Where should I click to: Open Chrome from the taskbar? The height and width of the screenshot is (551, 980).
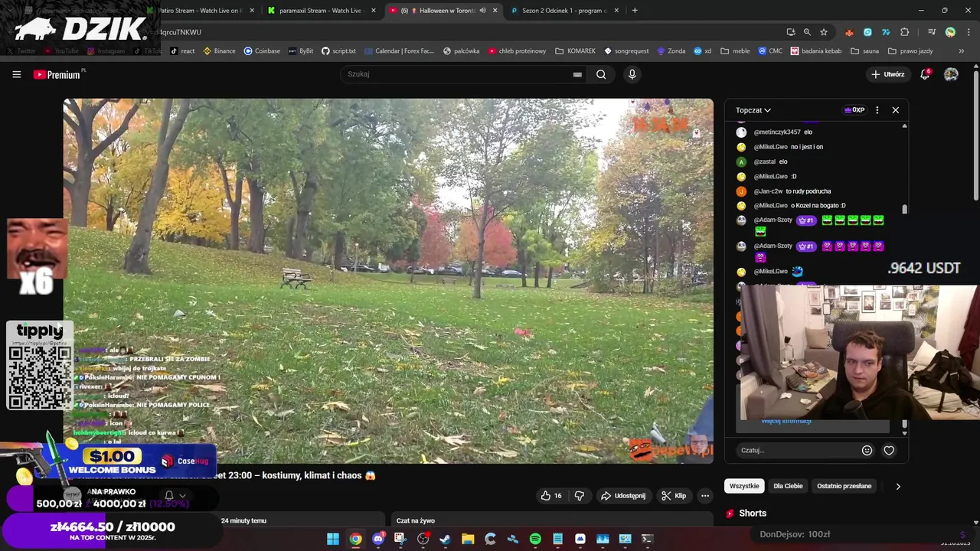(x=355, y=539)
